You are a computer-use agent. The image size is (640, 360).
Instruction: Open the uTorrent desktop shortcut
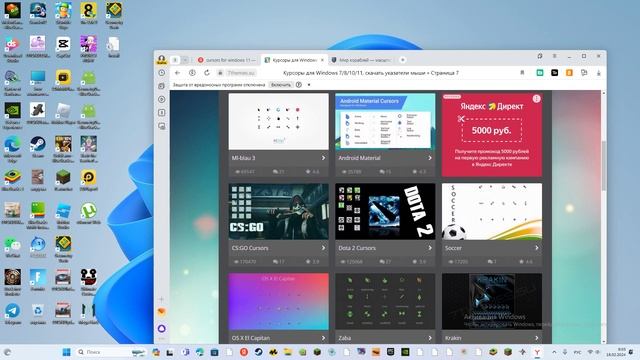tap(88, 214)
